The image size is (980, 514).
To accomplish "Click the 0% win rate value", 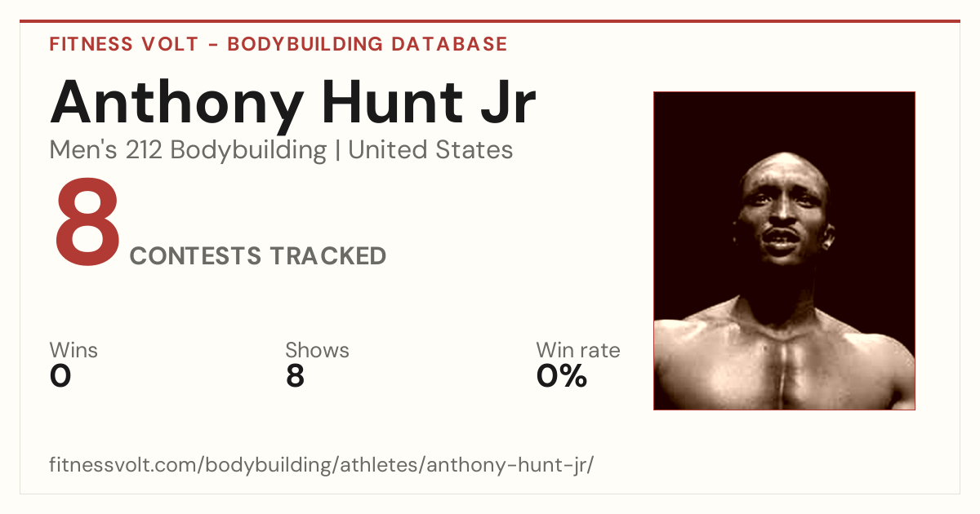I will click(x=562, y=376).
